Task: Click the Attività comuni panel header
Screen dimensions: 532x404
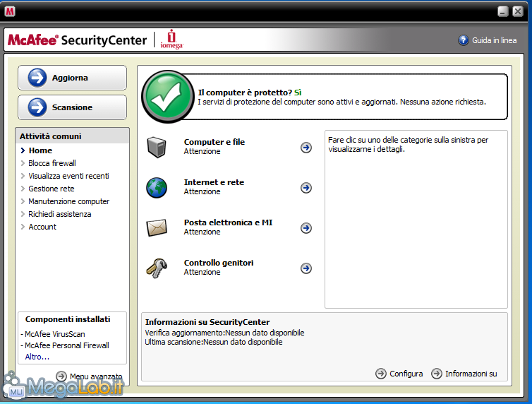Action: [x=72, y=136]
